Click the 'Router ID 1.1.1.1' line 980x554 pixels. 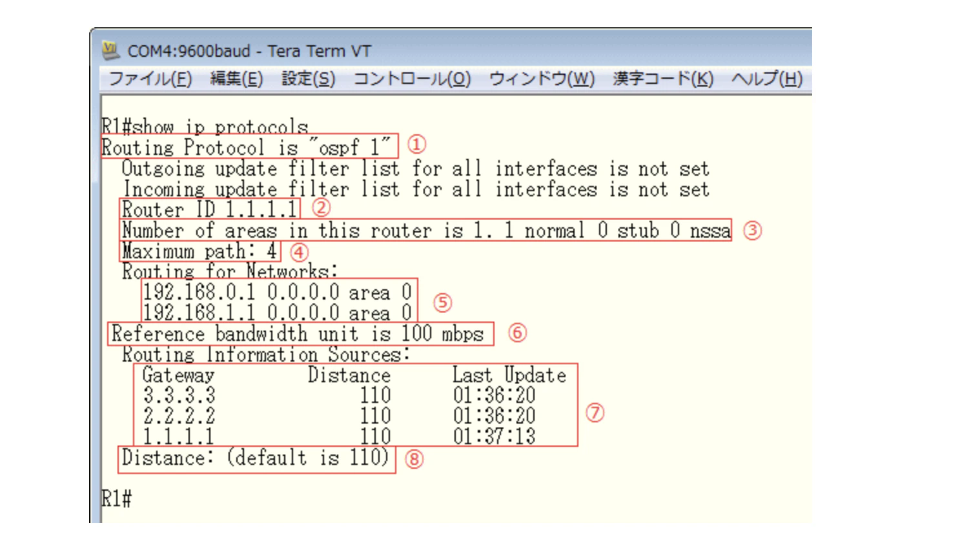pos(209,209)
